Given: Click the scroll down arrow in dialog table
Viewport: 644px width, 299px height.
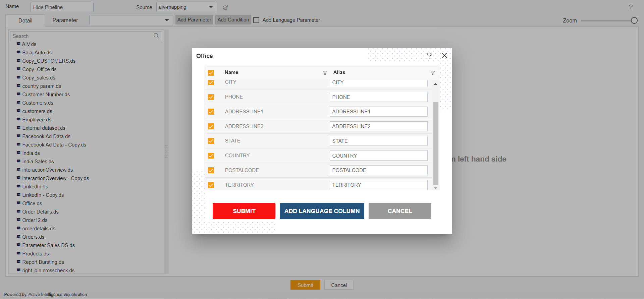Looking at the screenshot, I should (435, 188).
